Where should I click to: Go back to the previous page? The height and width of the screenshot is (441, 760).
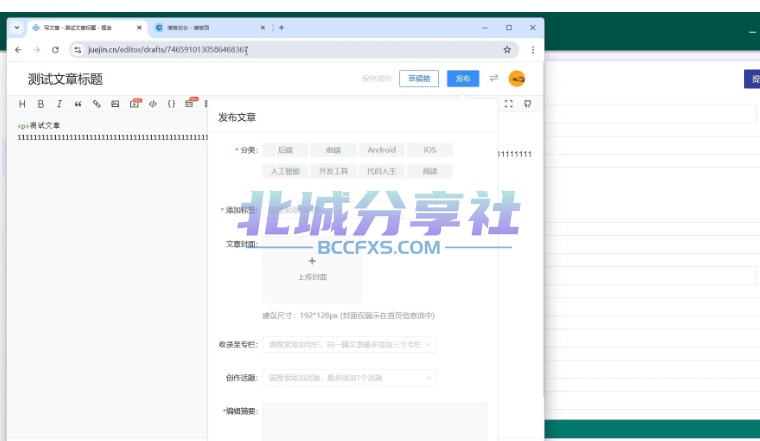coord(18,49)
